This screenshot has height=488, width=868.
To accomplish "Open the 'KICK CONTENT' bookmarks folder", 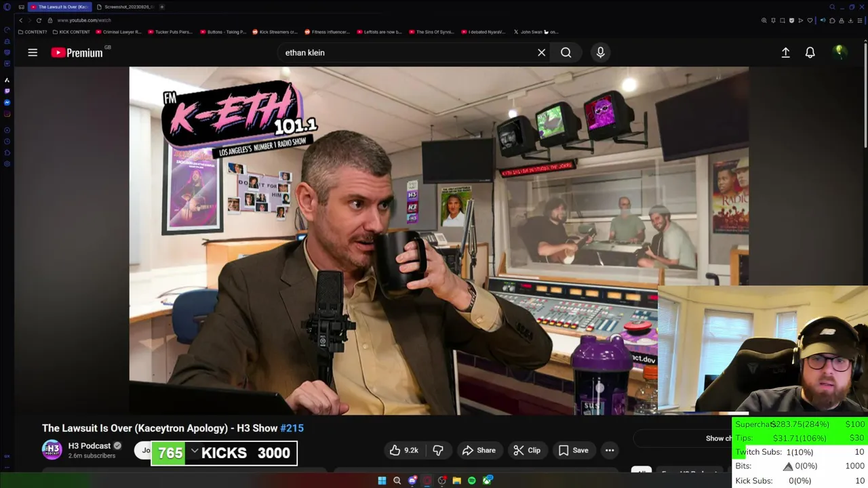I will [71, 32].
